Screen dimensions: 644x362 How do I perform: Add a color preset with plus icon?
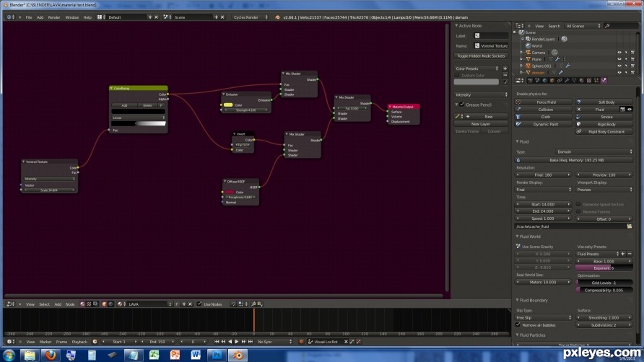click(x=505, y=69)
